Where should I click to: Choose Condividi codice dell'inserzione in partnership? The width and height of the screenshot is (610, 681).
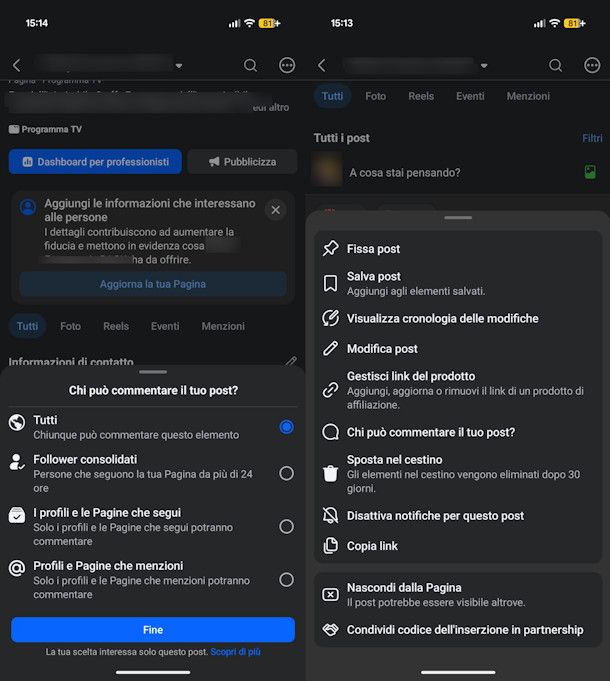tap(458, 630)
